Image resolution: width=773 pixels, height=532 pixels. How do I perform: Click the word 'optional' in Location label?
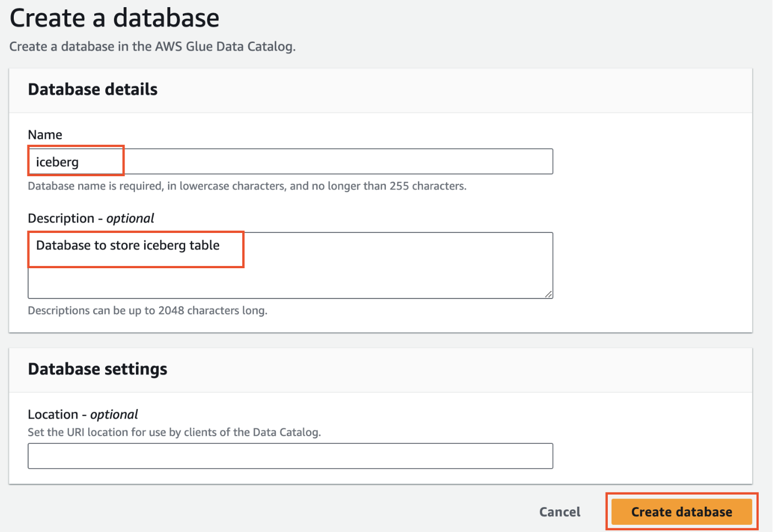click(114, 415)
